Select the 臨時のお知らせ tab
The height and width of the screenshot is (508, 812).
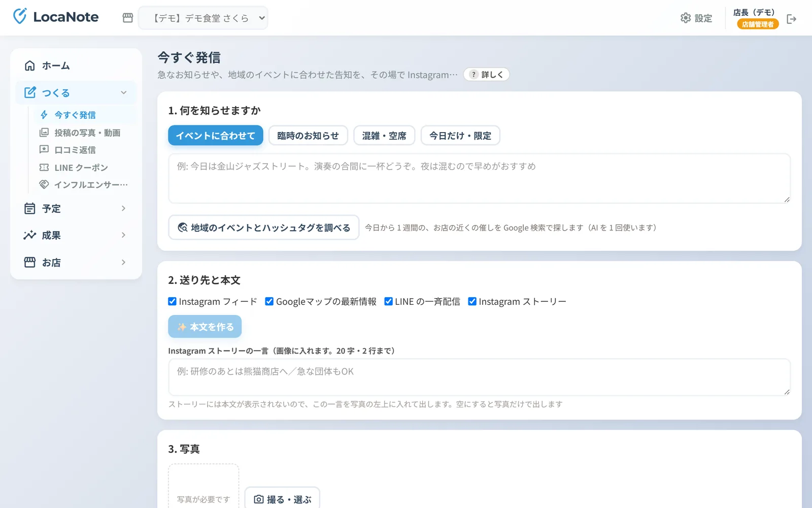(308, 136)
